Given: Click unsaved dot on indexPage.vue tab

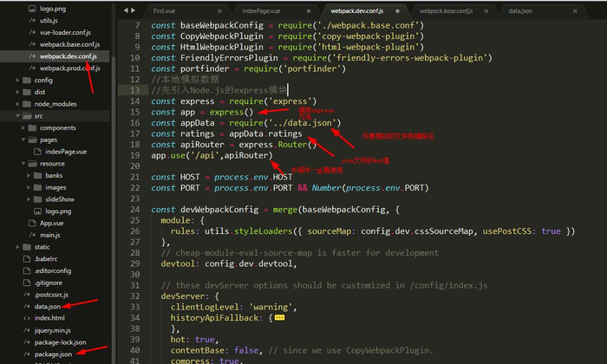Looking at the screenshot, I should coord(309,11).
